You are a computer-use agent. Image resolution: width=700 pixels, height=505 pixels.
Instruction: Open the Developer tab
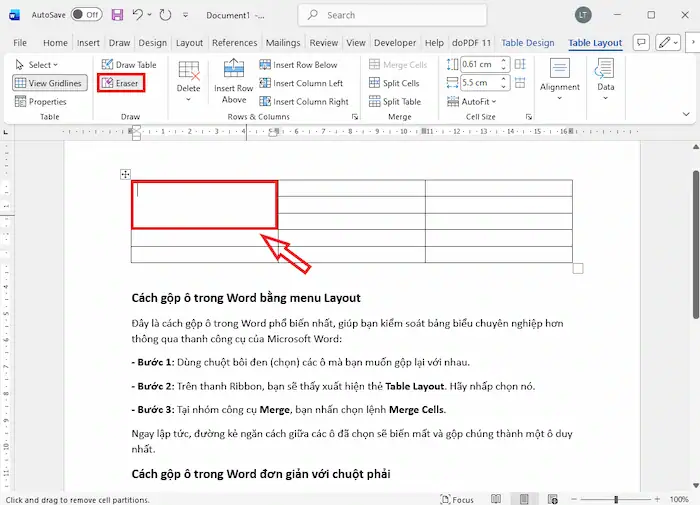pyautogui.click(x=395, y=43)
